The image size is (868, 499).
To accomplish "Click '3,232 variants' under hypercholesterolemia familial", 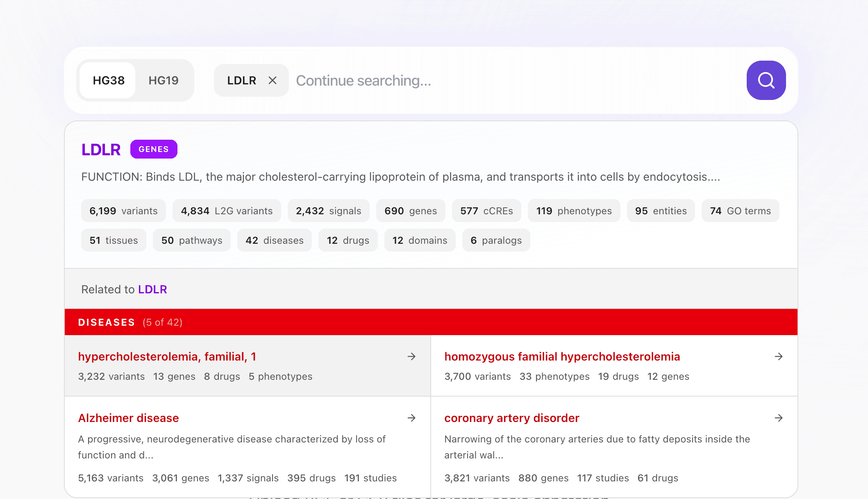I will coord(111,376).
